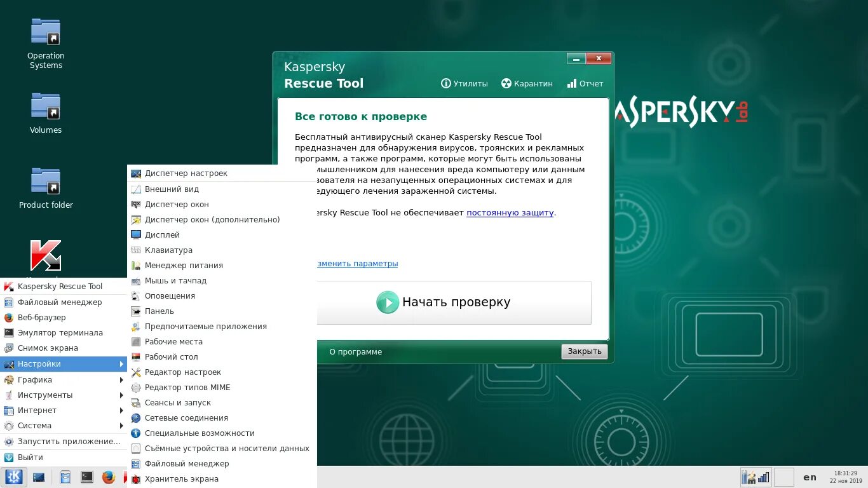Expand the Интернет submenu

coord(64,410)
